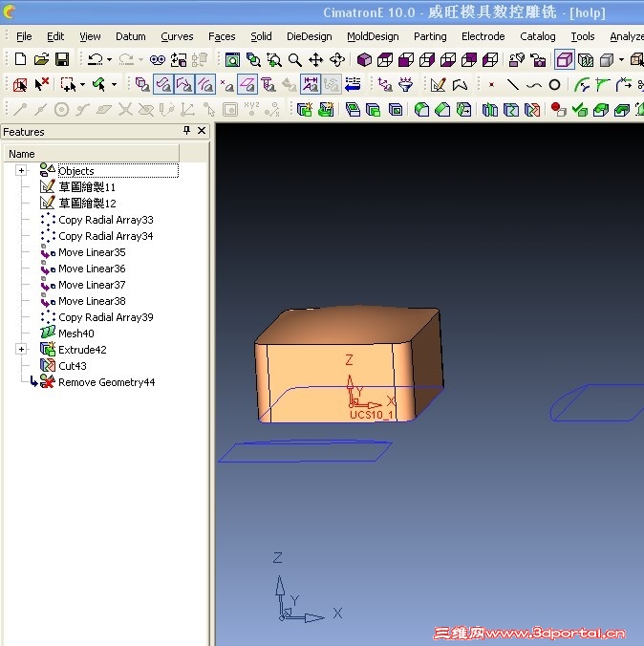Select the Rotate view tool
The image size is (644, 646).
(337, 60)
